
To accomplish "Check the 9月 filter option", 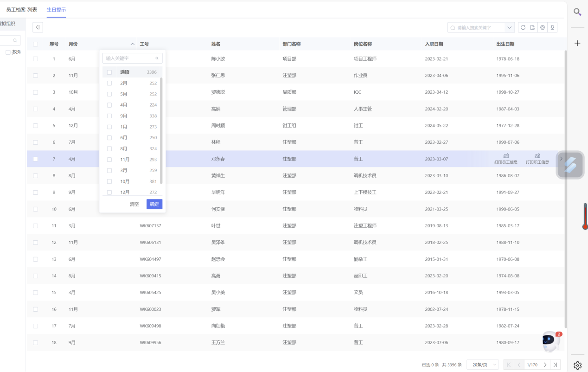I will (x=109, y=116).
